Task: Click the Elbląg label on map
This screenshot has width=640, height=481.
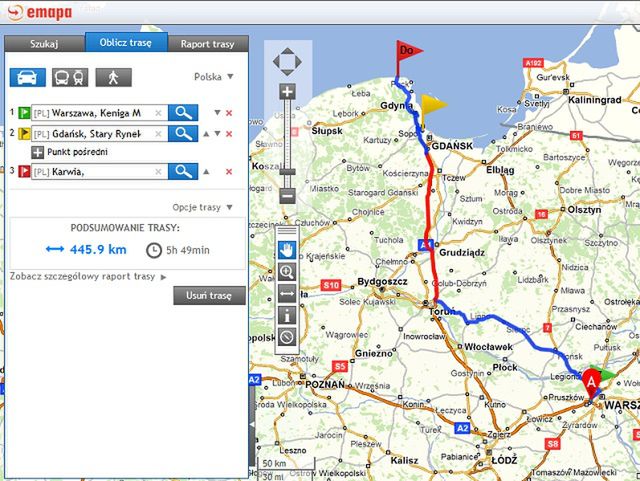Action: 500,170
